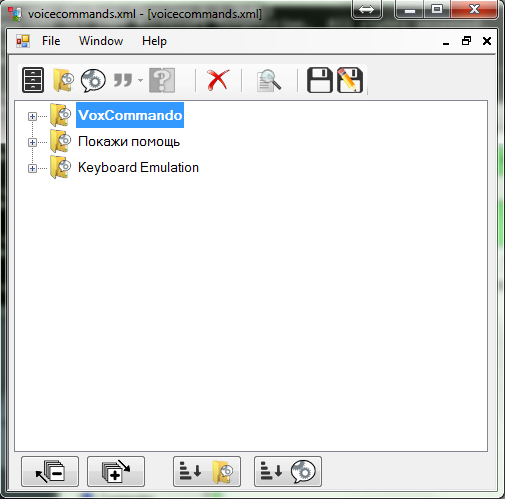The width and height of the screenshot is (505, 499).
Task: Click the double-arrow title bar button
Action: pyautogui.click(x=367, y=9)
